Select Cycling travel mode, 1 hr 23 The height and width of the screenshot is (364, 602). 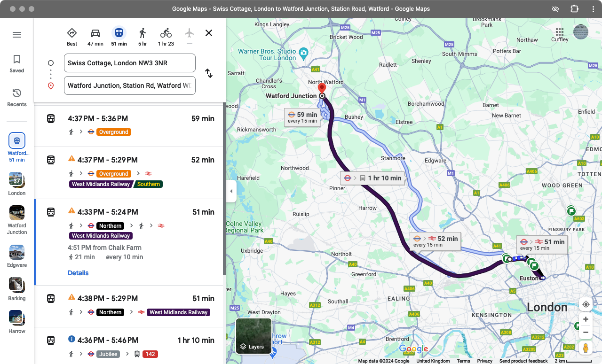[166, 37]
